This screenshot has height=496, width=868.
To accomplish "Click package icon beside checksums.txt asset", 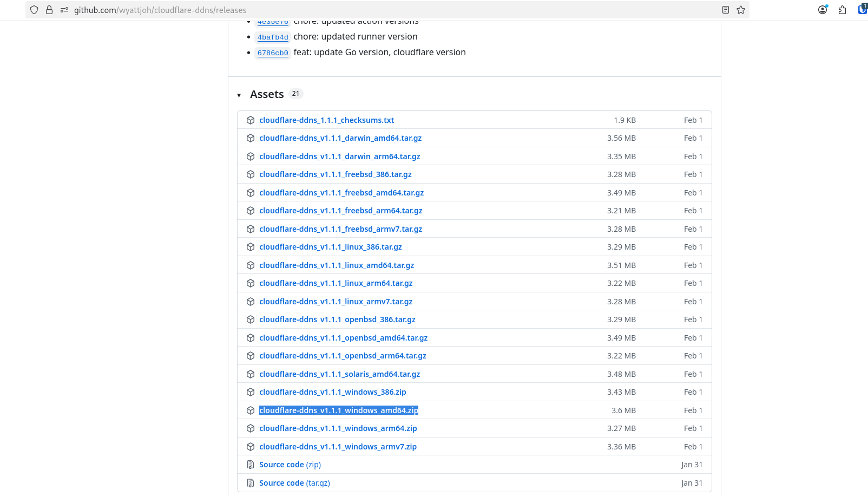I will pos(251,120).
